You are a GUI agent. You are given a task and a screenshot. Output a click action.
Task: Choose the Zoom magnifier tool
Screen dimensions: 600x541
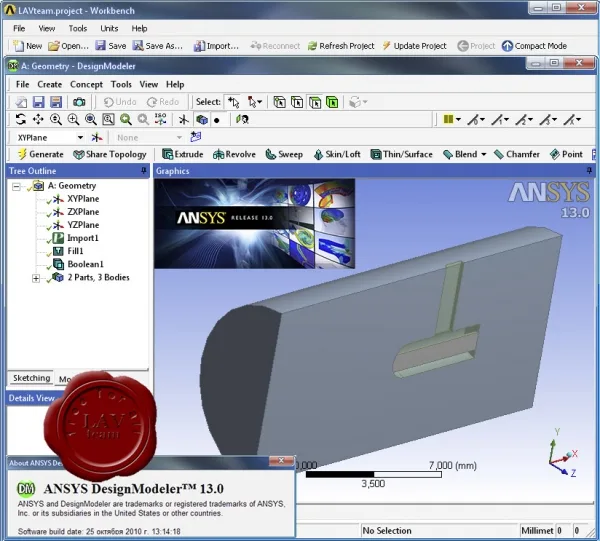pyautogui.click(x=56, y=120)
